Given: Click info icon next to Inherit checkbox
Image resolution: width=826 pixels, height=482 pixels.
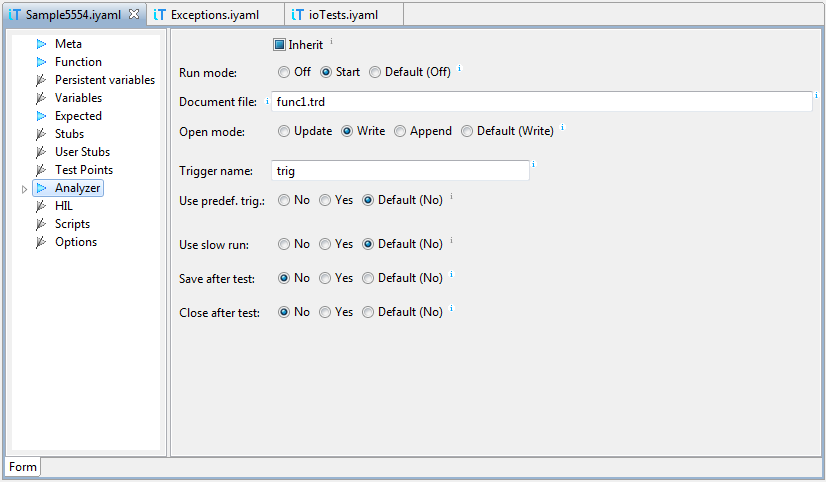Looking at the screenshot, I should pos(331,41).
